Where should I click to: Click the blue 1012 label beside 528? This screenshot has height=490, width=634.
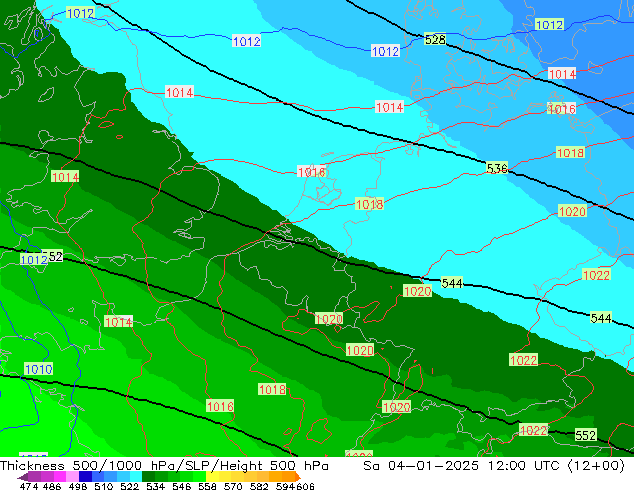385,51
